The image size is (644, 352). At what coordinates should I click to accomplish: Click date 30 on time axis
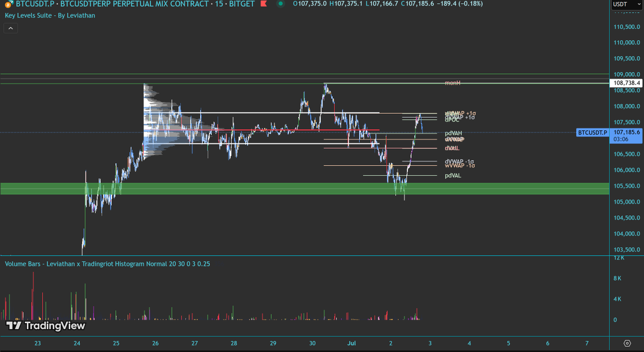pyautogui.click(x=312, y=343)
